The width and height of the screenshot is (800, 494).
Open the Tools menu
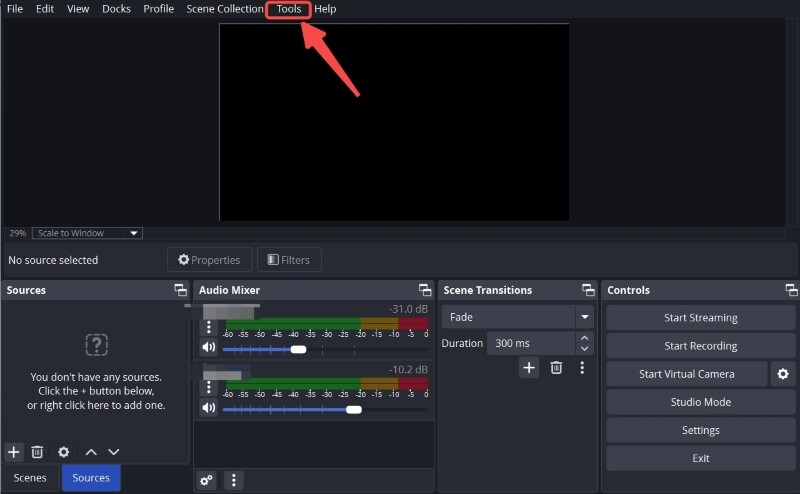(289, 9)
